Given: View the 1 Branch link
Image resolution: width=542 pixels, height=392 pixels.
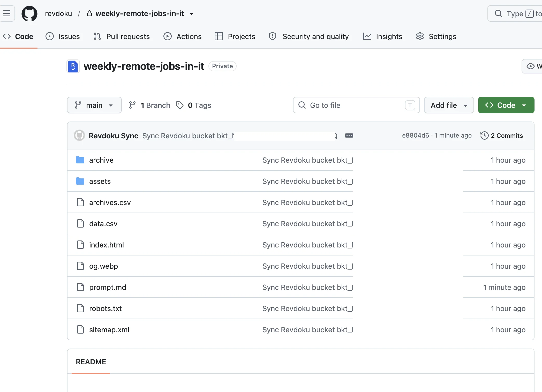Looking at the screenshot, I should pyautogui.click(x=150, y=105).
